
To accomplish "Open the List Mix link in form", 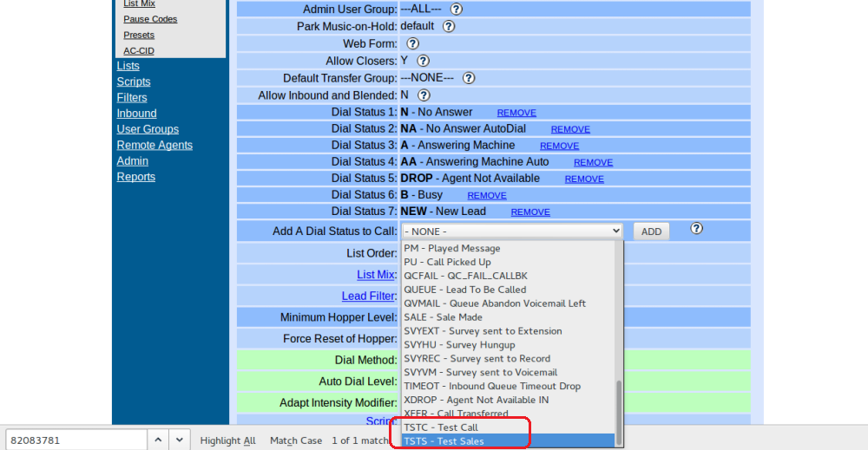I will pyautogui.click(x=375, y=275).
